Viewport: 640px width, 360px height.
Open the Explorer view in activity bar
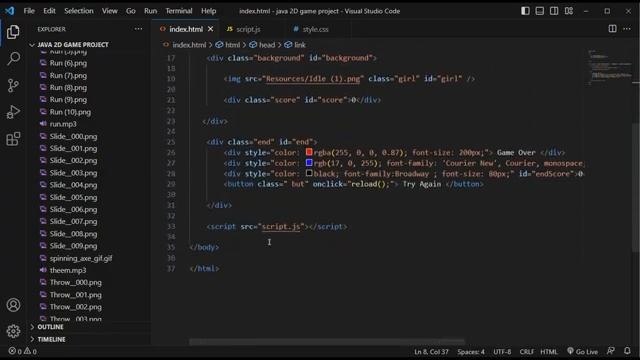click(13, 32)
